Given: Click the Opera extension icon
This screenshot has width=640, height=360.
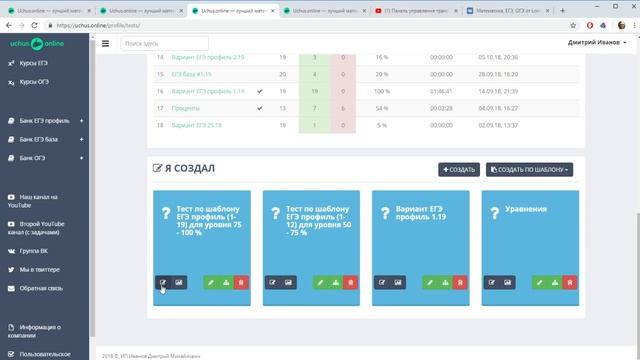Looking at the screenshot, I should point(590,25).
